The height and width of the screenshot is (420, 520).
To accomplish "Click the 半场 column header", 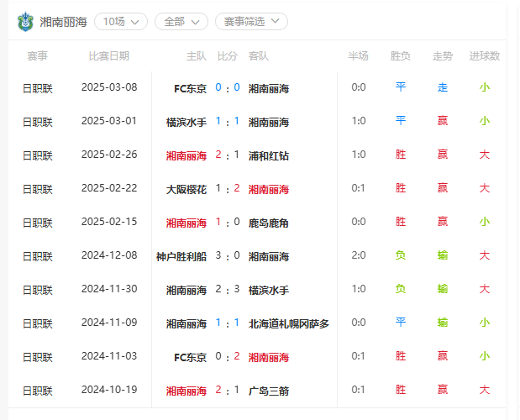I will click(x=358, y=56).
